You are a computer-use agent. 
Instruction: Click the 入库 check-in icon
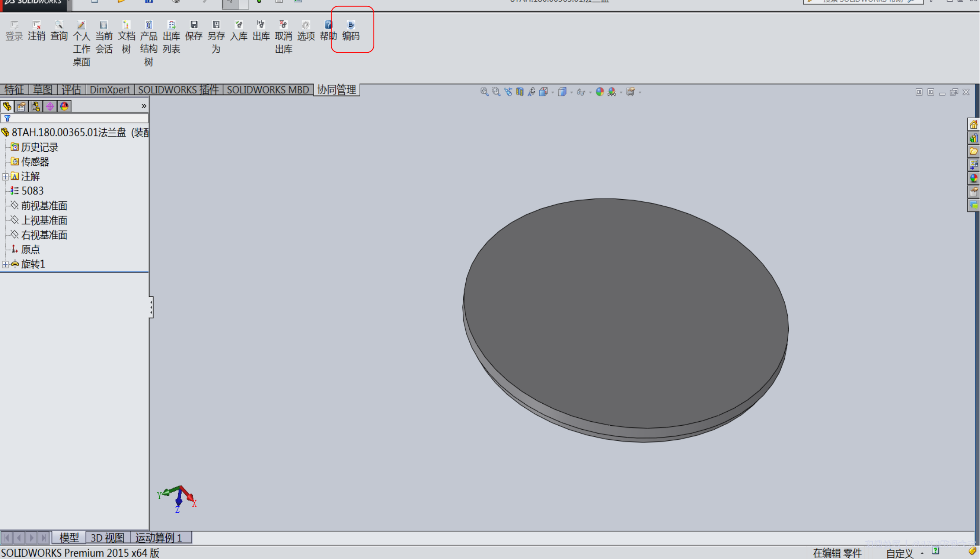tap(238, 31)
